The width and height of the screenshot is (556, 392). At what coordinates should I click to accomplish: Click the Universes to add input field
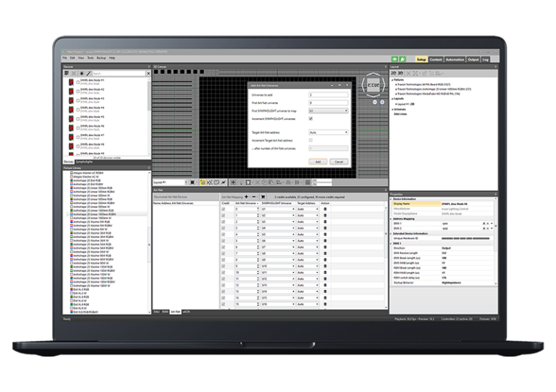(328, 95)
